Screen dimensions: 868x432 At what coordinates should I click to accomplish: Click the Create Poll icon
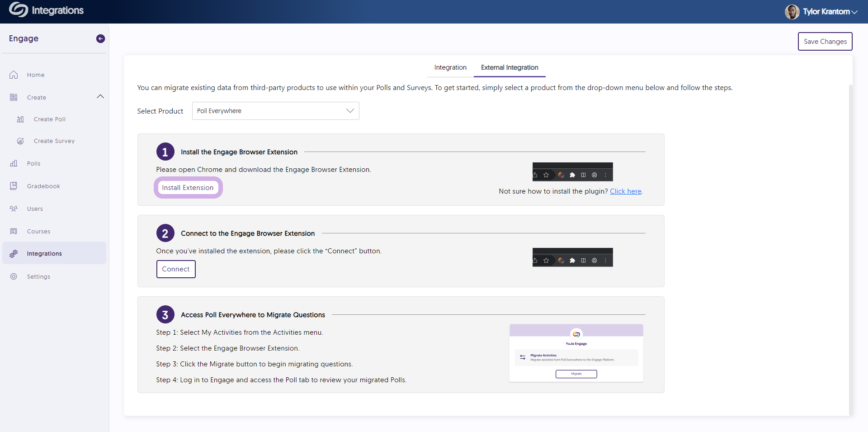click(x=20, y=119)
